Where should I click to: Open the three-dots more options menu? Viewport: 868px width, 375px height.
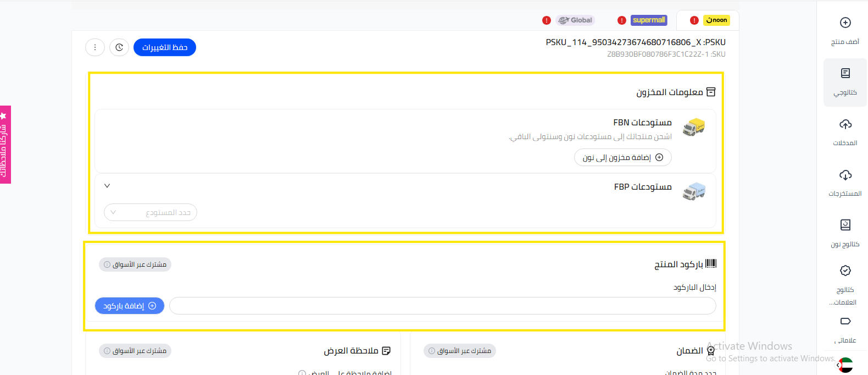(95, 47)
